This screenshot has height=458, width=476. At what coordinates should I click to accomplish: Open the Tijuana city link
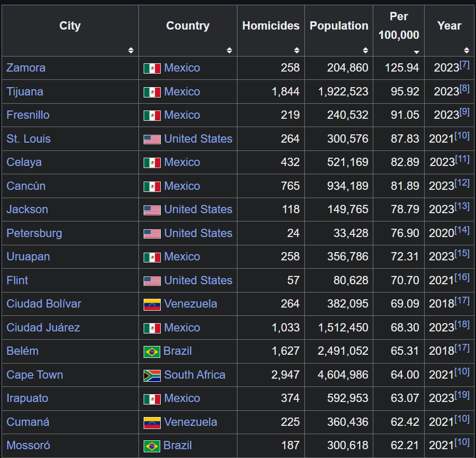coord(24,92)
